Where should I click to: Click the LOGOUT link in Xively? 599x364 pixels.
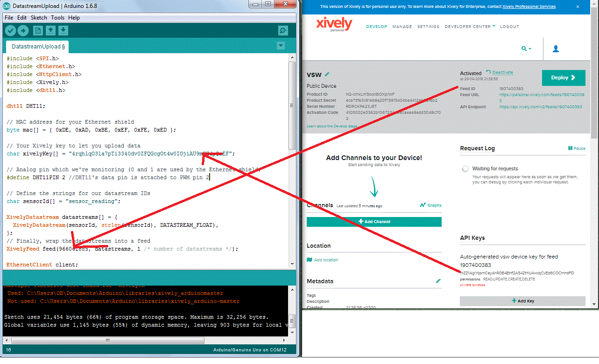(x=509, y=27)
